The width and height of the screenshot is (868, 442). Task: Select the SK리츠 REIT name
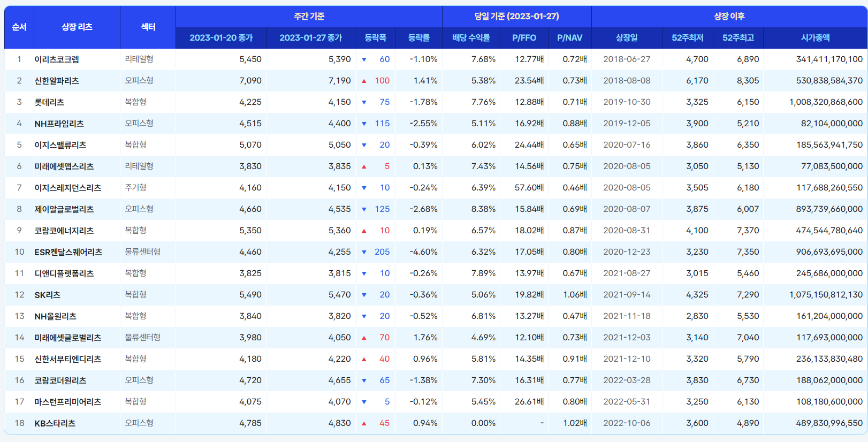(x=48, y=295)
